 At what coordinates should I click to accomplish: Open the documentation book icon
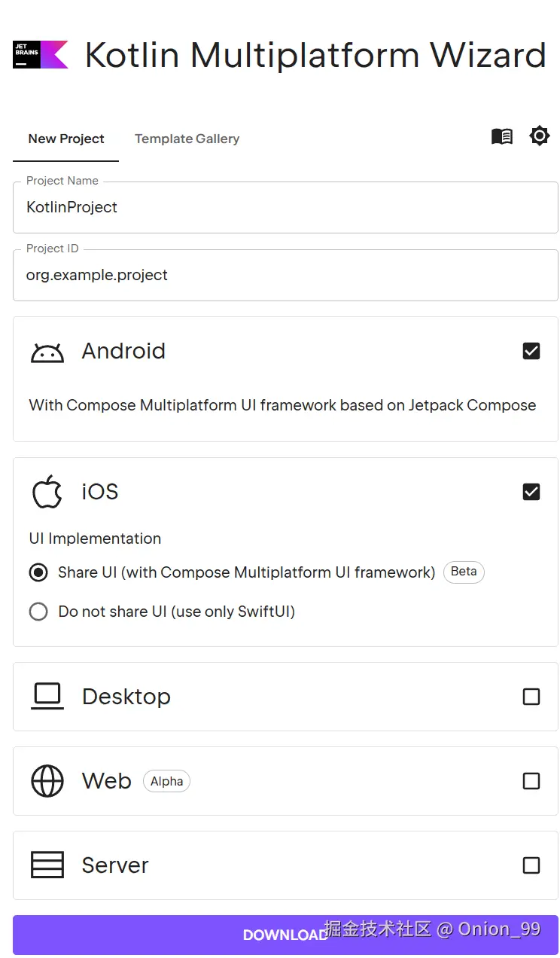pyautogui.click(x=502, y=136)
